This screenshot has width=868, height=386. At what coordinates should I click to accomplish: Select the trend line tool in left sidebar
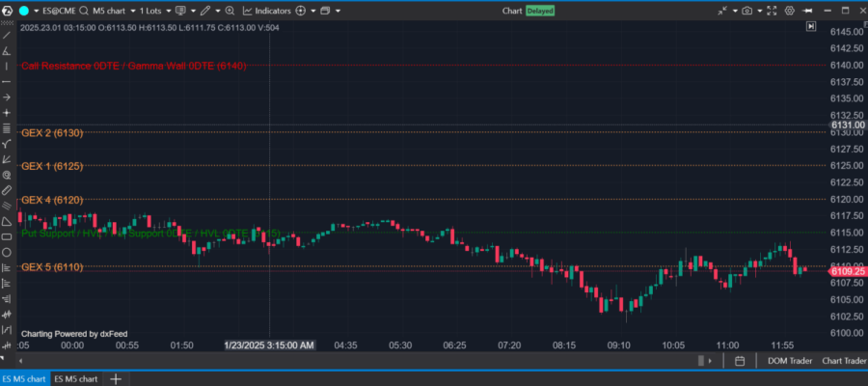tap(7, 35)
